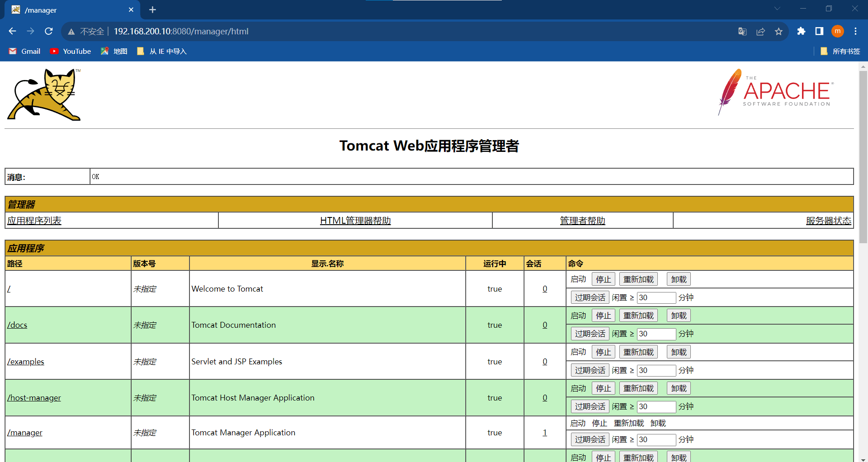Click the Apache Software Foundation logo

[x=776, y=92]
